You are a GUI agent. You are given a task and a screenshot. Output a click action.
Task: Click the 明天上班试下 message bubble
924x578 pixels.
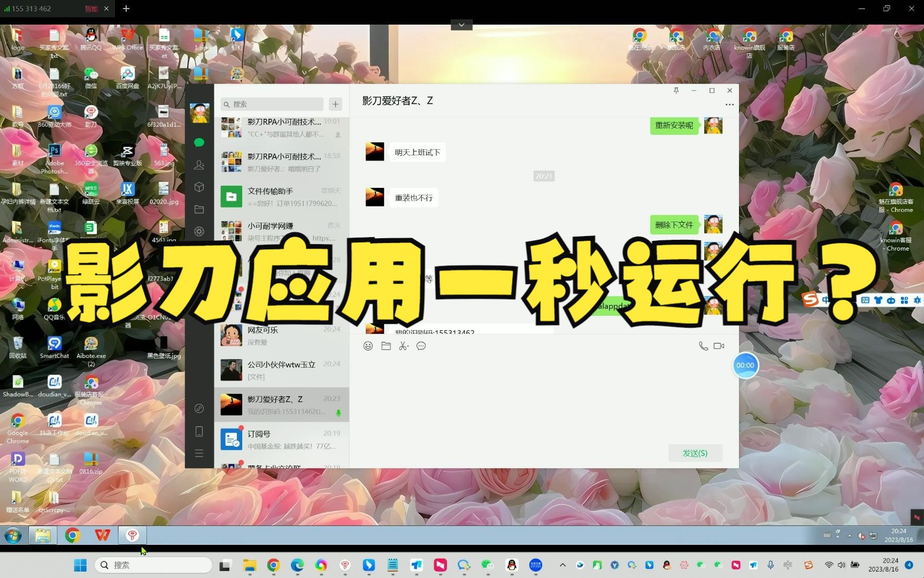point(418,153)
